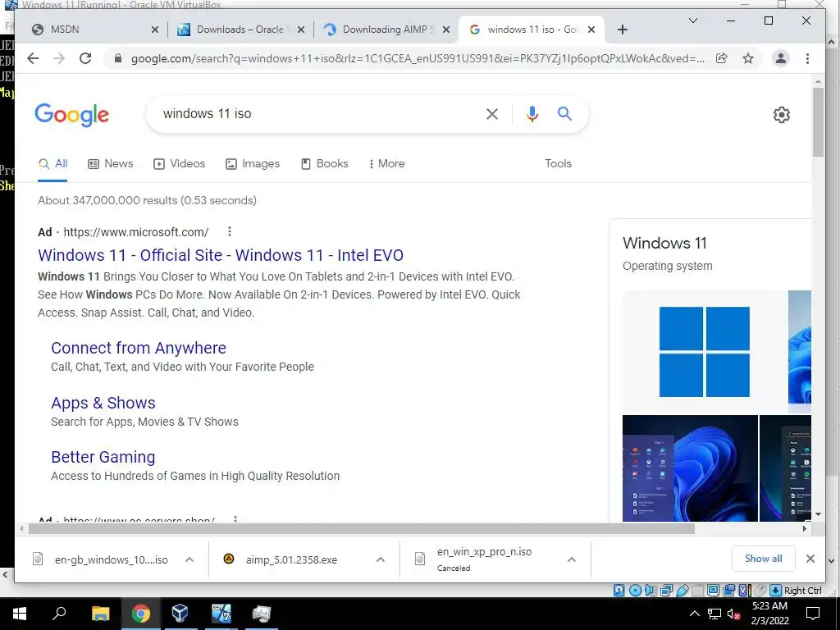
Task: Select the News search tab
Action: 111,163
